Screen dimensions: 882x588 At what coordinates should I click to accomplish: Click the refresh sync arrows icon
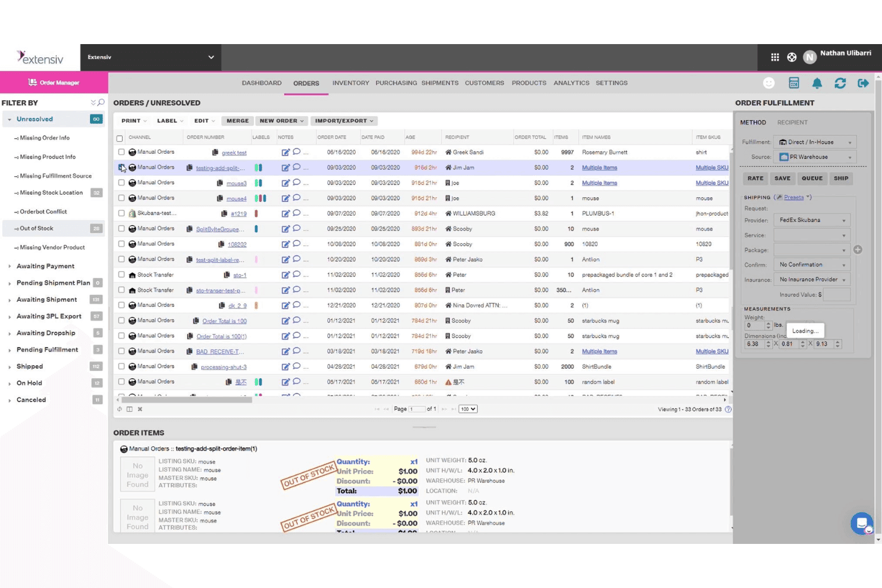point(840,83)
